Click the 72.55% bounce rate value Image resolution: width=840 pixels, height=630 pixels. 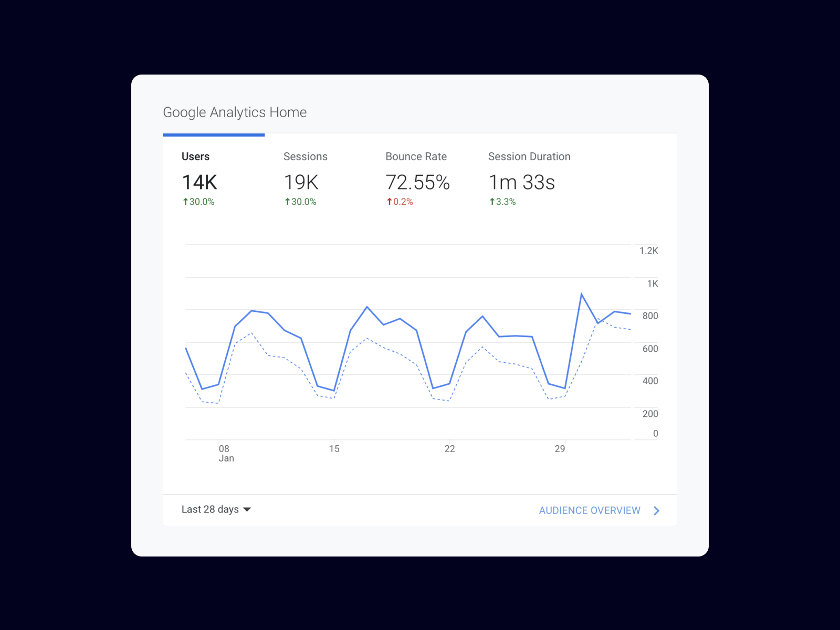(417, 182)
